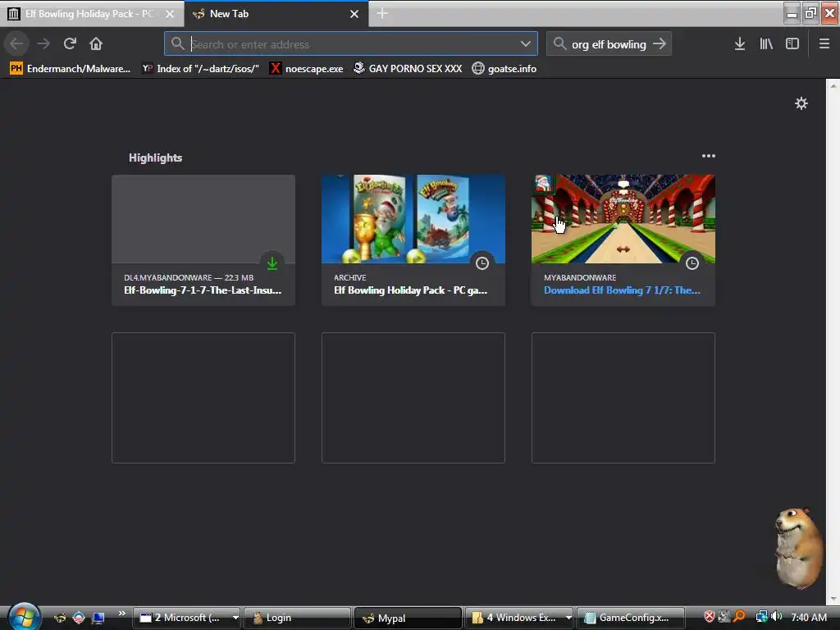Click the 7:40 AM system clock
The width and height of the screenshot is (840, 630).
point(808,617)
